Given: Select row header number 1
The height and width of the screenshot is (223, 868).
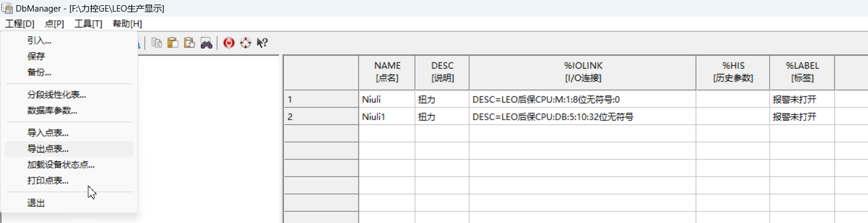Looking at the screenshot, I should [321, 99].
